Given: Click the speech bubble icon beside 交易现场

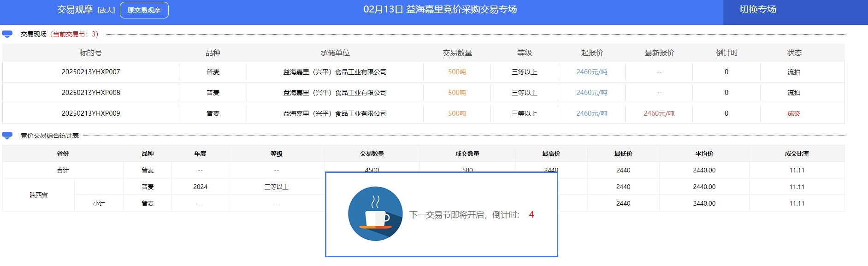Looking at the screenshot, I should pyautogui.click(x=7, y=34).
